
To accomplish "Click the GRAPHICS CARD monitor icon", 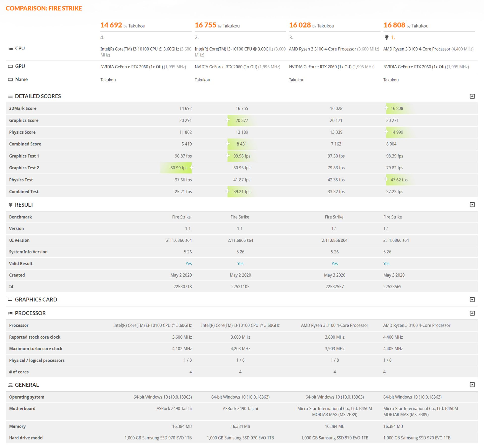I will [x=10, y=299].
